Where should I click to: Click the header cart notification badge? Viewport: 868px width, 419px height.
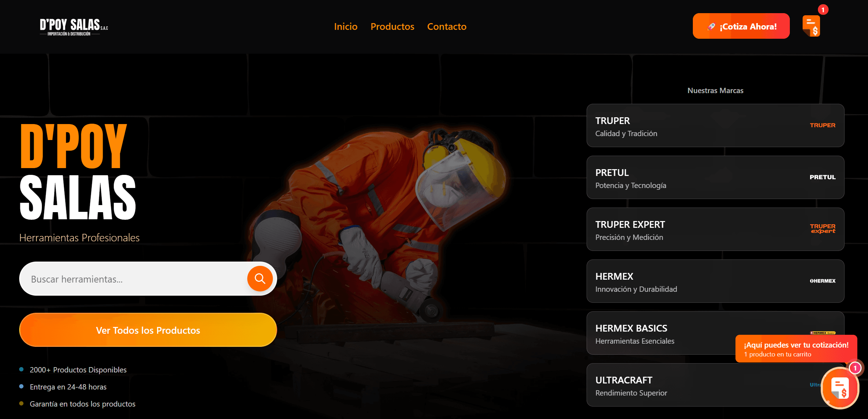[x=823, y=10]
